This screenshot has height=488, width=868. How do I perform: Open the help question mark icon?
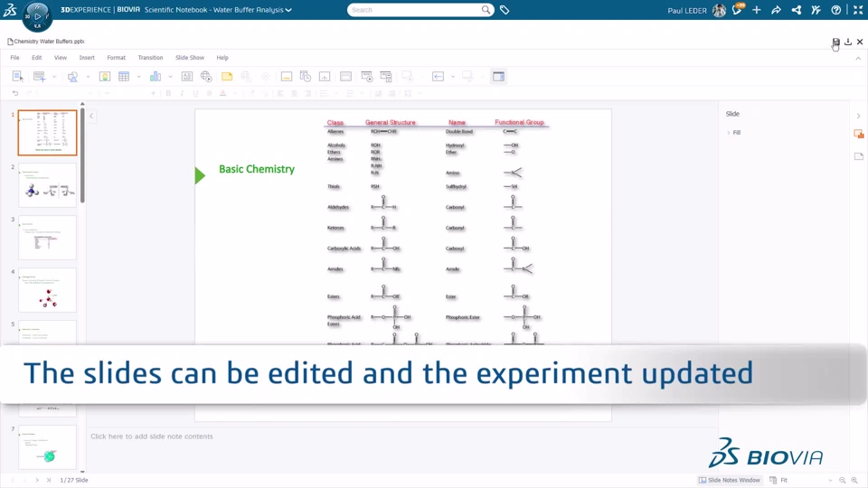pyautogui.click(x=836, y=10)
